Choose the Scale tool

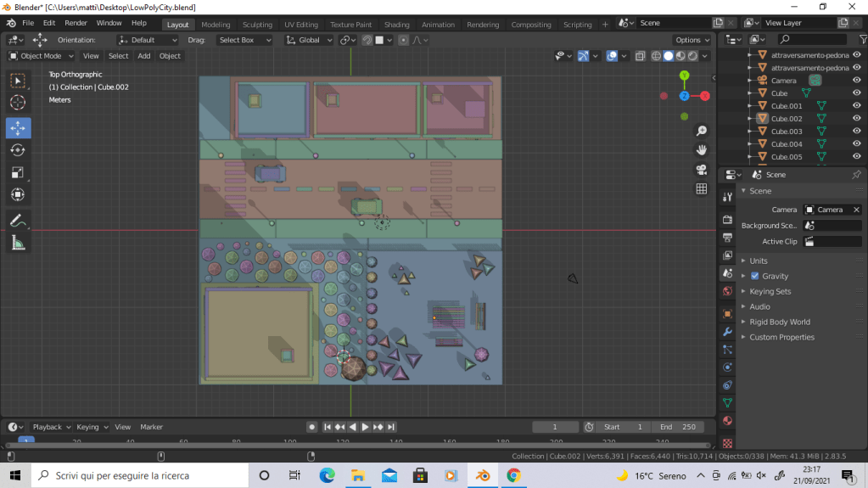pos(18,172)
